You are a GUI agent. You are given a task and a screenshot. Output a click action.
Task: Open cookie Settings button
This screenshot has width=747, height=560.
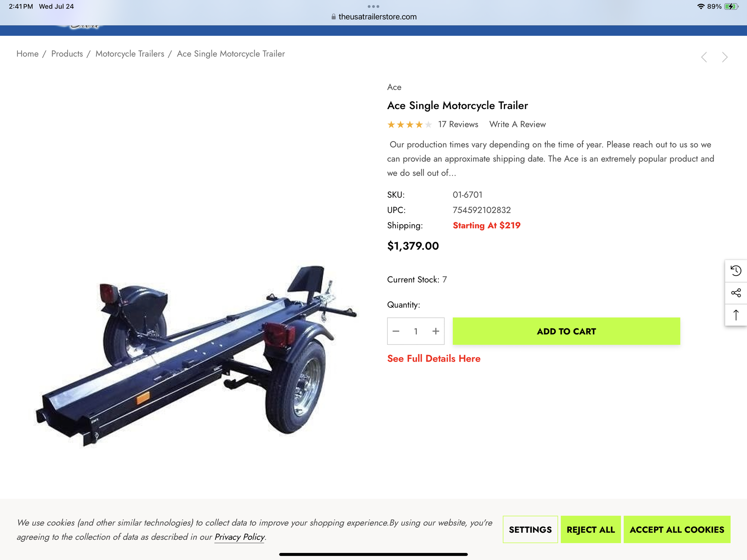[x=530, y=529]
